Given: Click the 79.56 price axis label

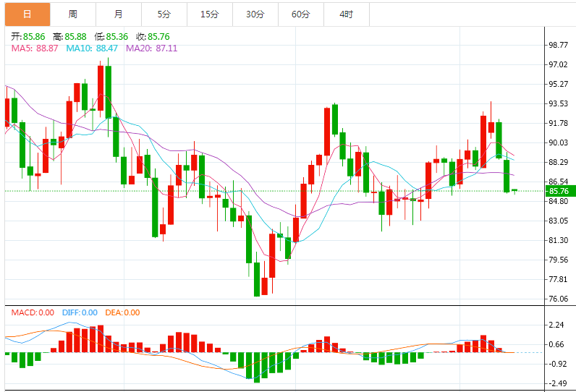Looking at the screenshot, I should [x=558, y=260].
